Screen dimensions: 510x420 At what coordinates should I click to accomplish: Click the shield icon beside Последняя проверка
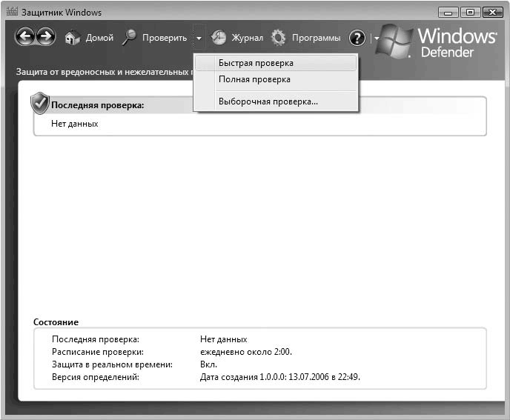[x=40, y=104]
